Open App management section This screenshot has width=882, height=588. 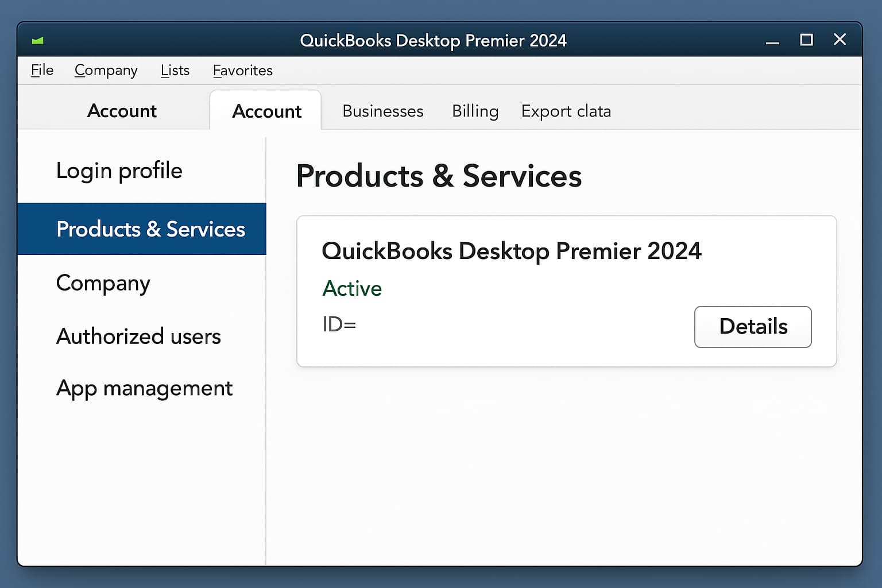click(x=144, y=388)
